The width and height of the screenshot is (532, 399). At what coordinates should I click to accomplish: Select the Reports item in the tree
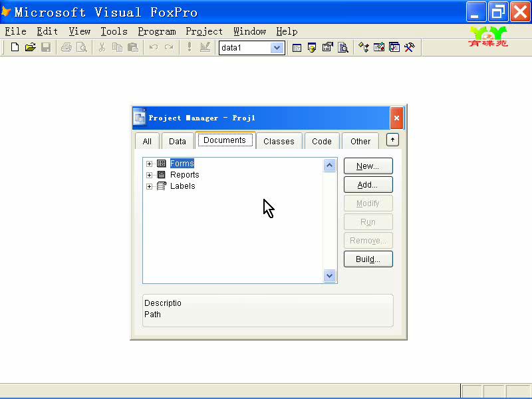tap(185, 175)
